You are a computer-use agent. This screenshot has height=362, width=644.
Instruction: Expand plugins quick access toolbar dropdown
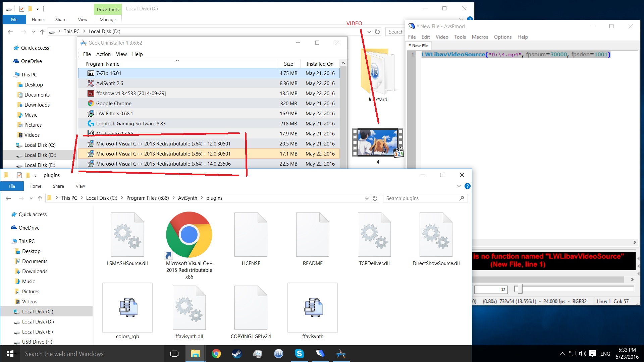click(x=35, y=175)
